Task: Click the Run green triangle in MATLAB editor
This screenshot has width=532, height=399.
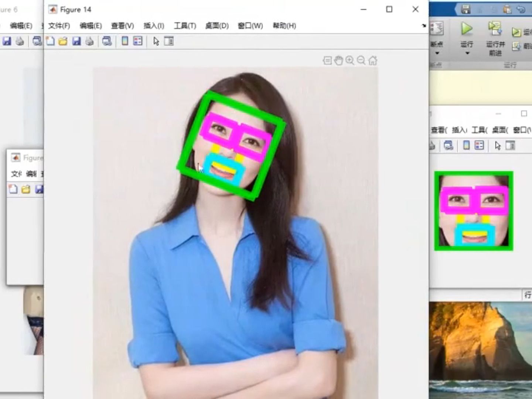Action: pos(466,29)
